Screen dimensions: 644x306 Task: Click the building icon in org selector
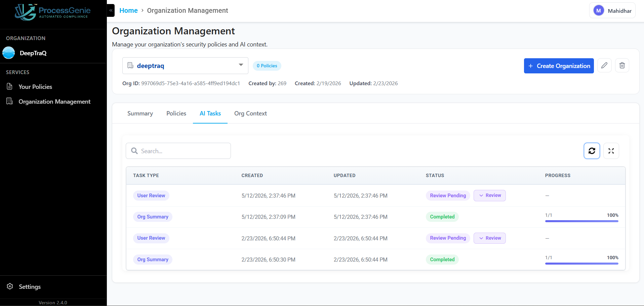130,65
